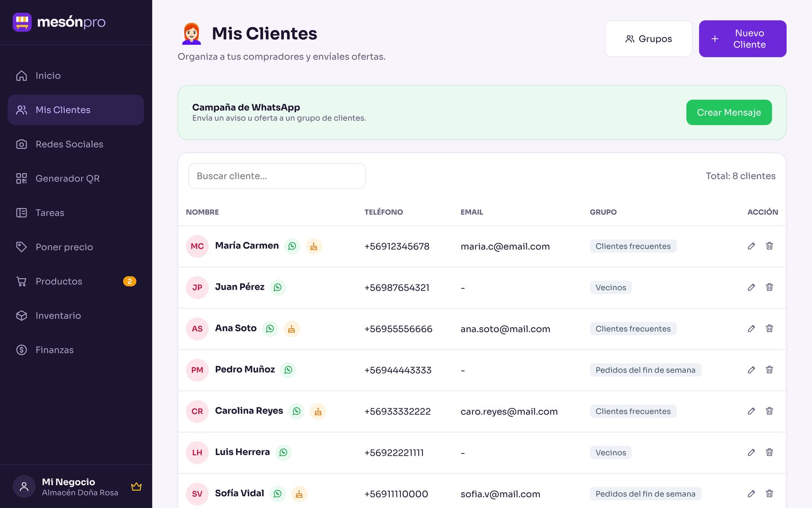The image size is (812, 508).
Task: Delete Pedro Muñoz from clients
Action: tap(769, 370)
